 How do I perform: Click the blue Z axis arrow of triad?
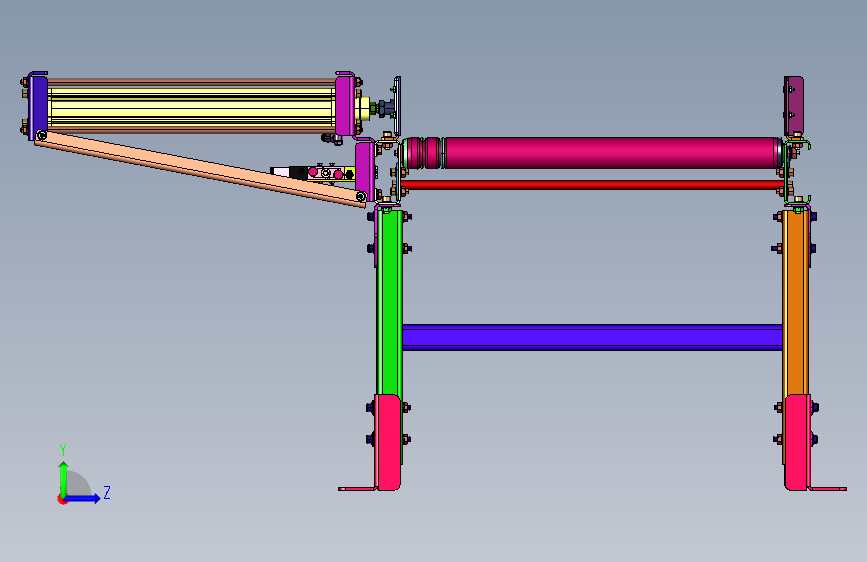point(83,498)
